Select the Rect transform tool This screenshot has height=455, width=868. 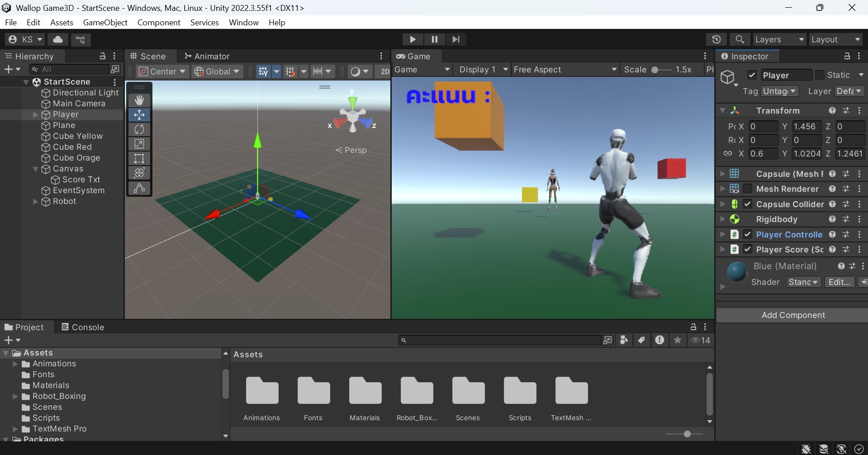click(139, 158)
